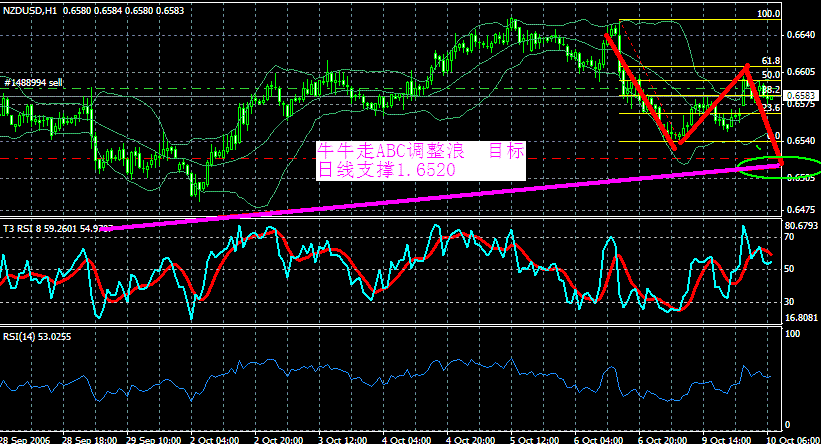The height and width of the screenshot is (444, 821).
Task: Click the 4 Oct 20:00 time label
Action: coord(471,439)
